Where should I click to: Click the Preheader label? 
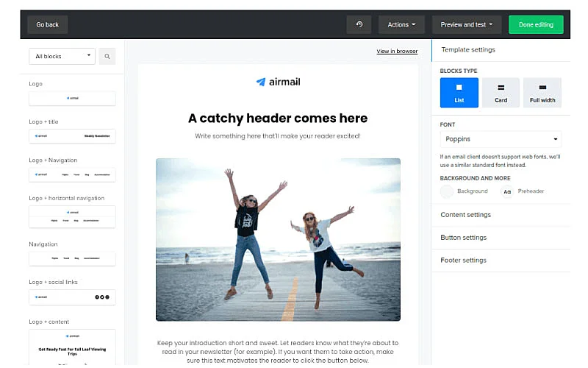click(x=531, y=191)
